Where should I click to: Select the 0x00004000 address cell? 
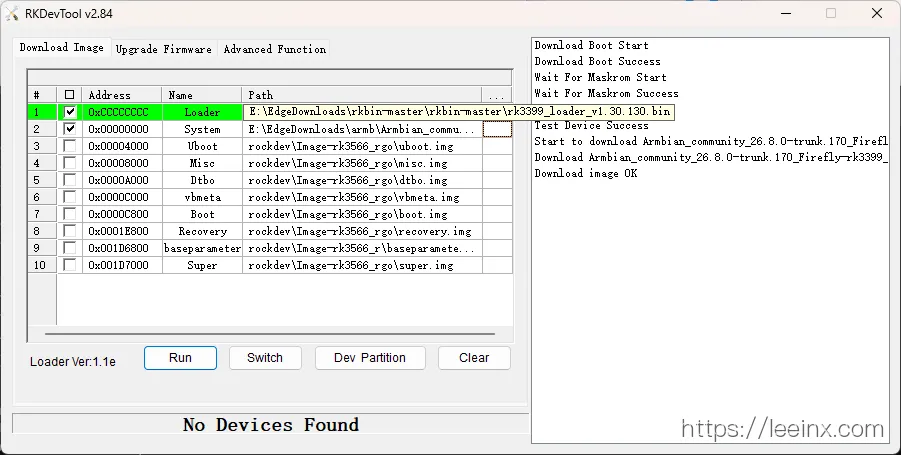point(122,146)
